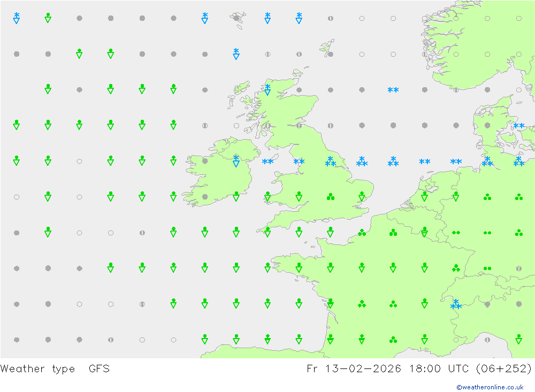Click the rain shower symbol over the Netherlands
The image size is (535, 392).
point(424,196)
